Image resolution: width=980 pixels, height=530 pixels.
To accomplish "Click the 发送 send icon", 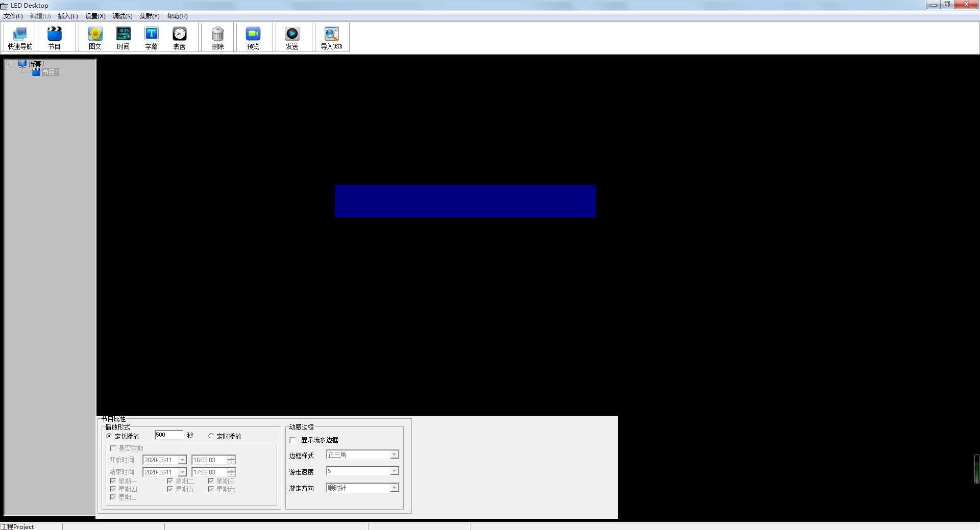I will (x=292, y=38).
